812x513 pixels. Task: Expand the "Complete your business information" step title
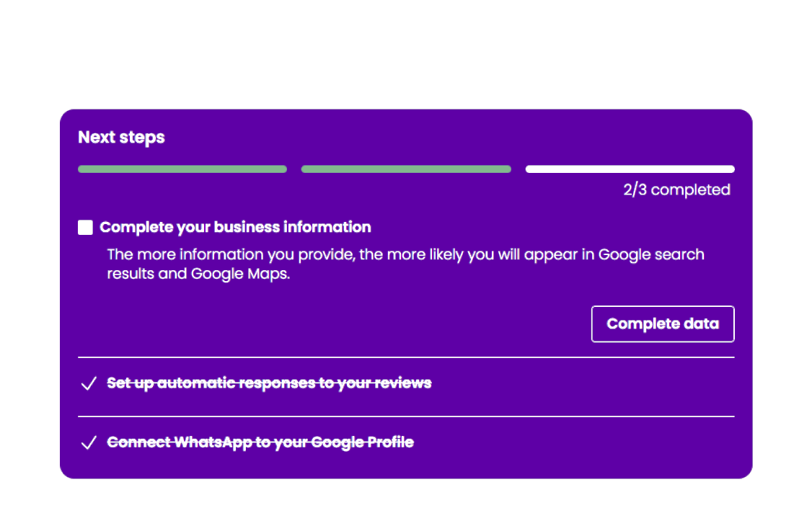point(235,228)
